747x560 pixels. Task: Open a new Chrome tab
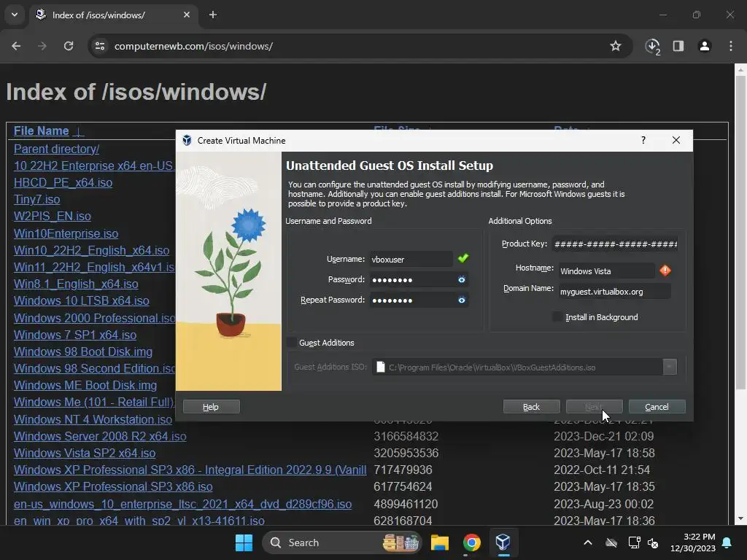[x=213, y=15]
